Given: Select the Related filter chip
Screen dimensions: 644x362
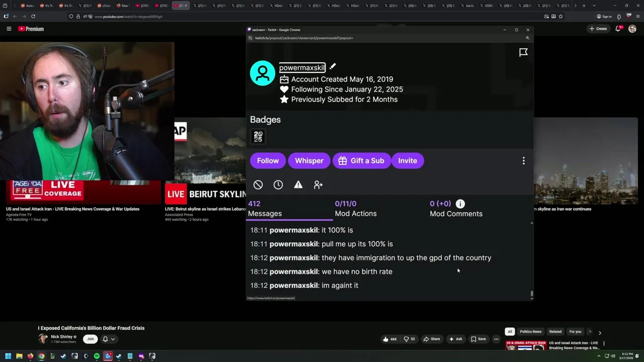Looking at the screenshot, I should [x=555, y=332].
